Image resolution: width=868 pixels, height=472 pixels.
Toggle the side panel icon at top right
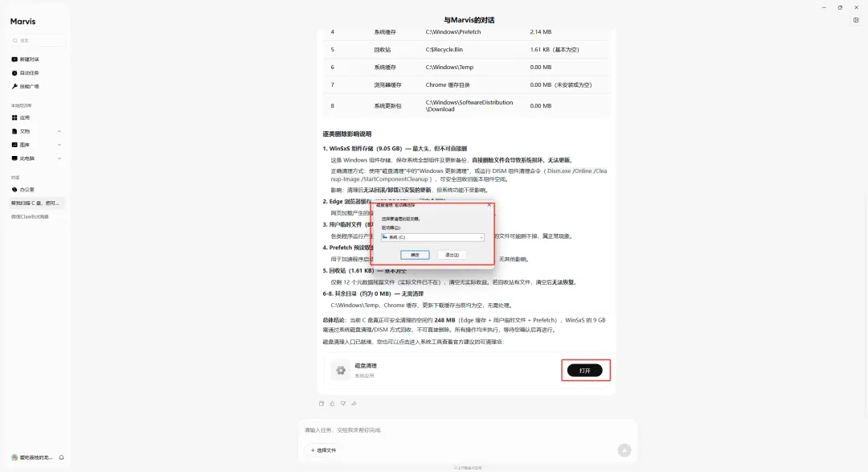856,20
